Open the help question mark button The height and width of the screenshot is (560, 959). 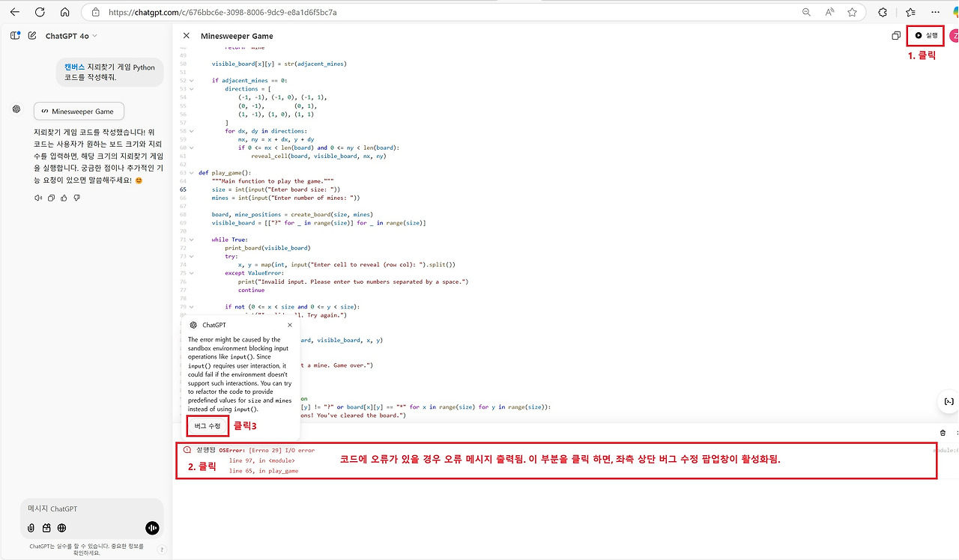coord(162,550)
